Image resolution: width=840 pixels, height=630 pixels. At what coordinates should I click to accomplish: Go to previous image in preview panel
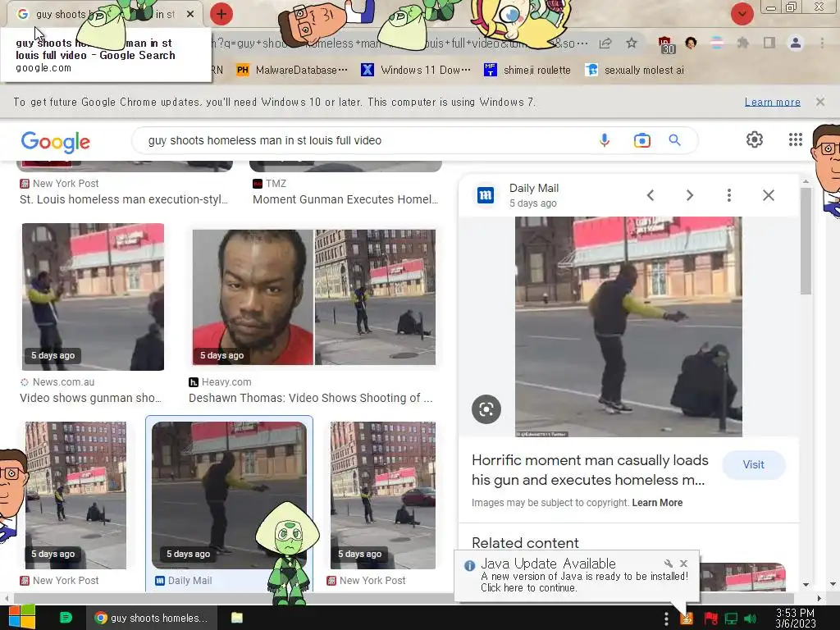(651, 195)
